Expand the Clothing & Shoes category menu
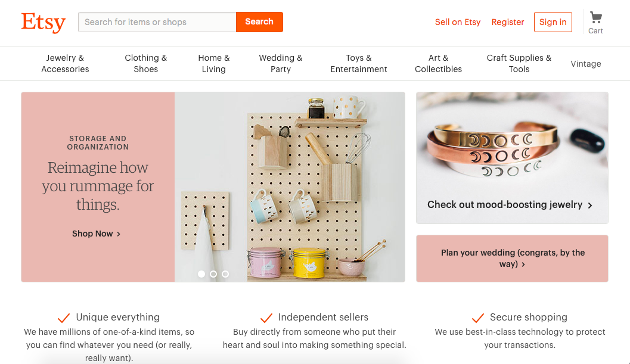Screen dimensions: 630x364 coord(145,64)
